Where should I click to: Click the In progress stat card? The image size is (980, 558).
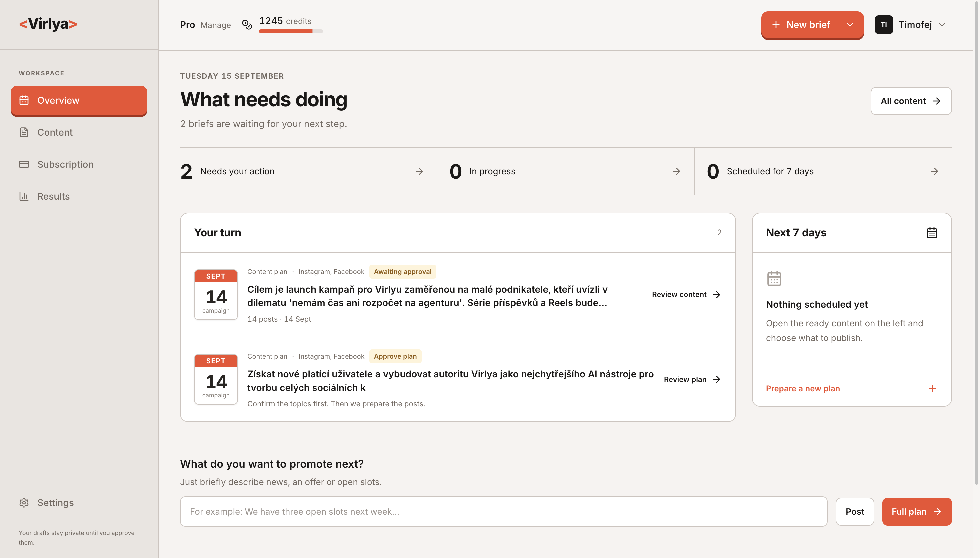565,171
